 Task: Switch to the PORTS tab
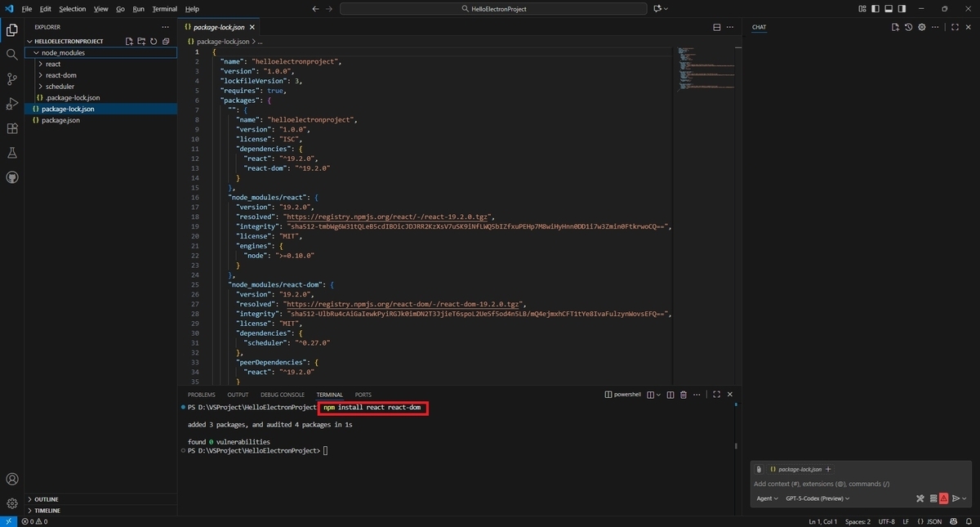(363, 395)
